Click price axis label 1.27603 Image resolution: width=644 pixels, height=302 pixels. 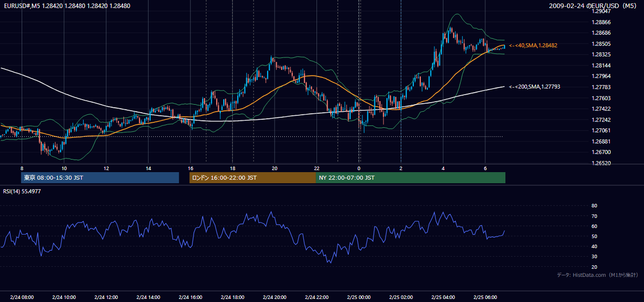[601, 98]
